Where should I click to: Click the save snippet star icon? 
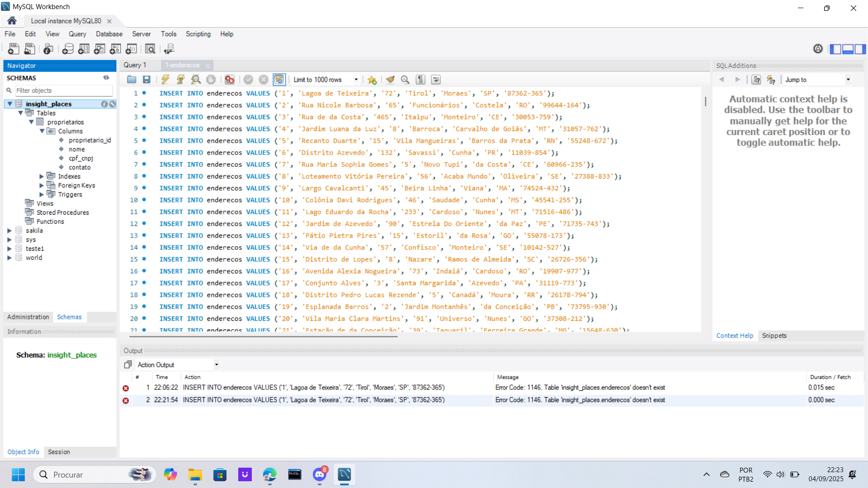[x=372, y=80]
